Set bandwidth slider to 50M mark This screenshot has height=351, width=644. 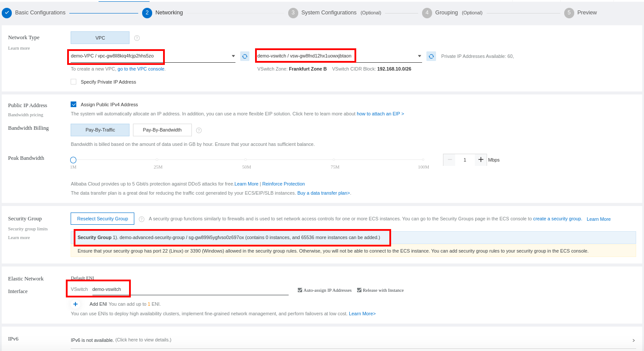245,160
